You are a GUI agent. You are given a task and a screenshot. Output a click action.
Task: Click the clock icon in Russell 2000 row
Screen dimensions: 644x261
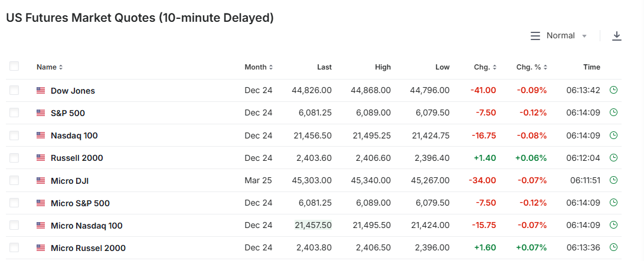(614, 158)
